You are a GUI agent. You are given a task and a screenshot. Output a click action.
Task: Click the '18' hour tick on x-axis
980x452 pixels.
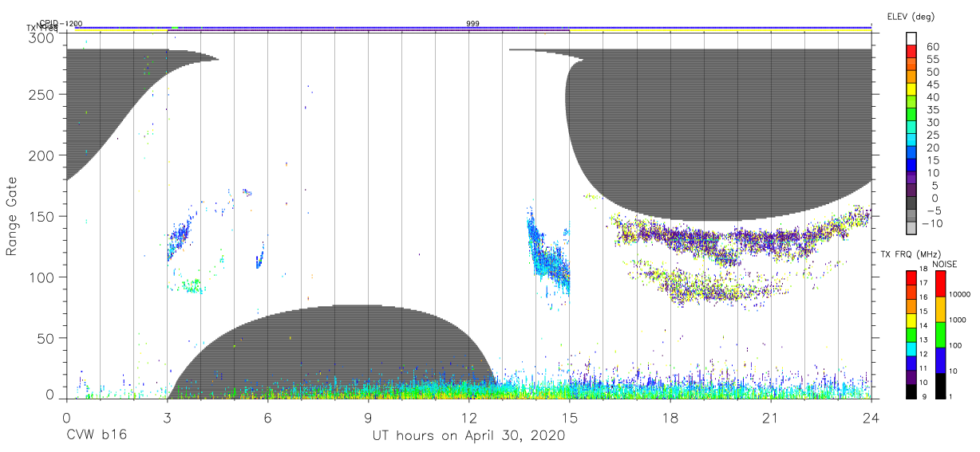[670, 418]
